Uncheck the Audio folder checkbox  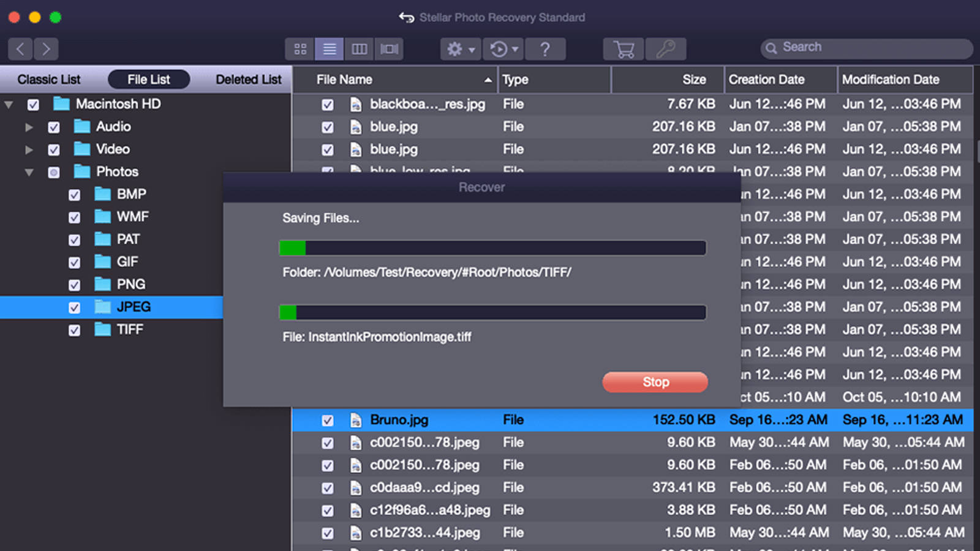[x=54, y=127]
